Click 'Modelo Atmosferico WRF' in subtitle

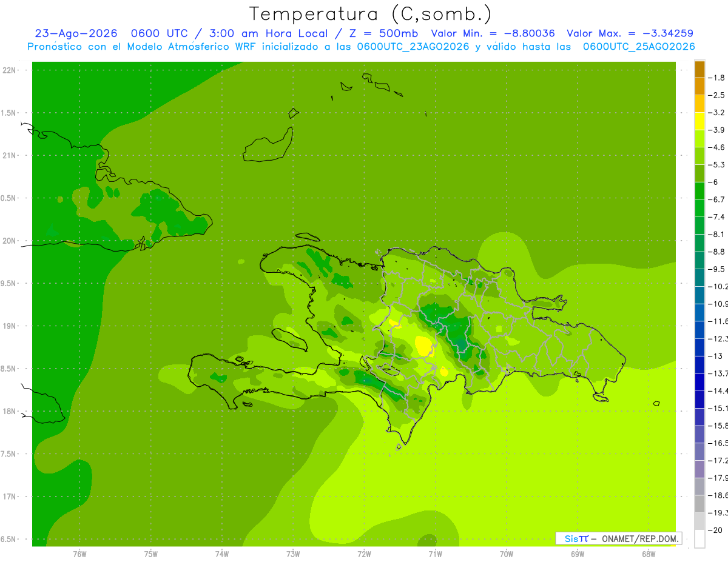[x=192, y=47]
